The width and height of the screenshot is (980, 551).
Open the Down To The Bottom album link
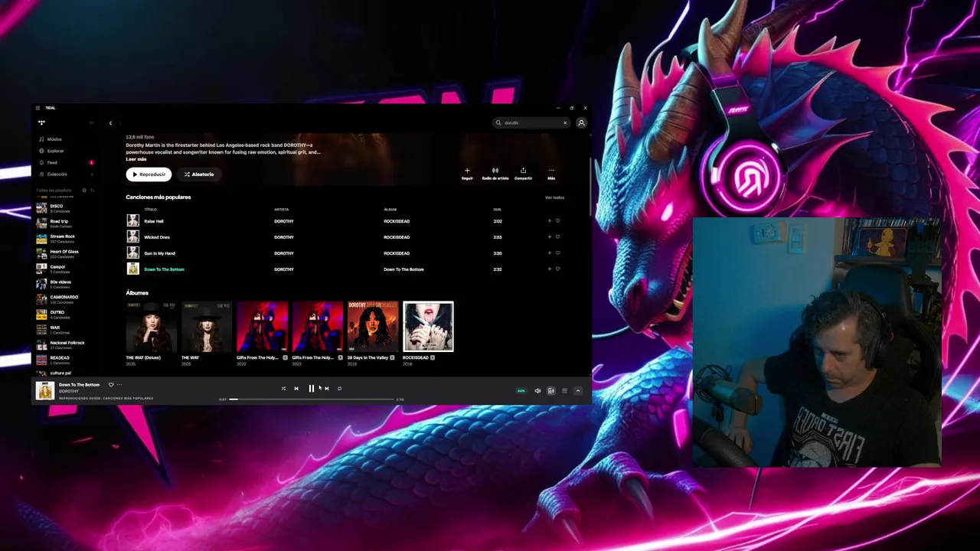(x=403, y=269)
